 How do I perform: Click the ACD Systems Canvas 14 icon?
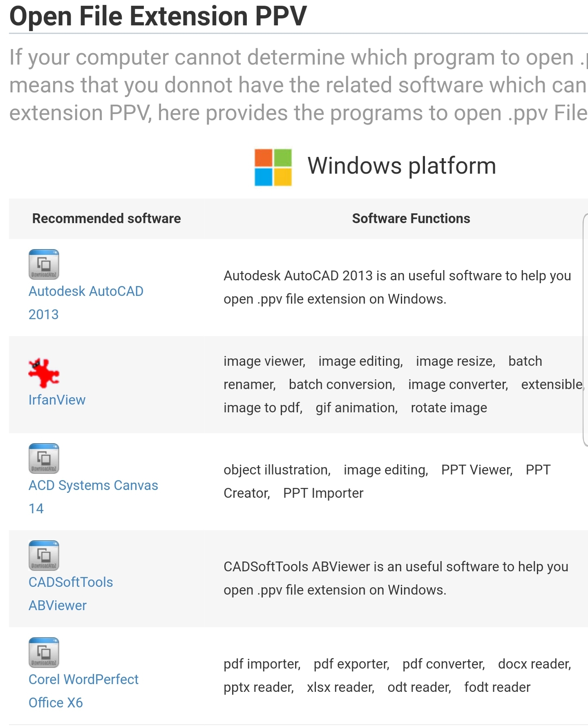coord(44,459)
